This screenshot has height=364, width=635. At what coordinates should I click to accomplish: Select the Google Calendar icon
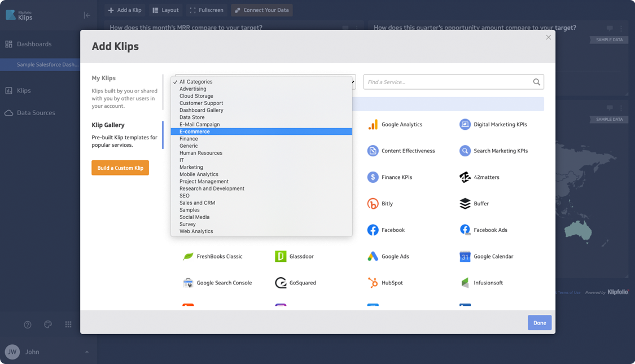465,256
